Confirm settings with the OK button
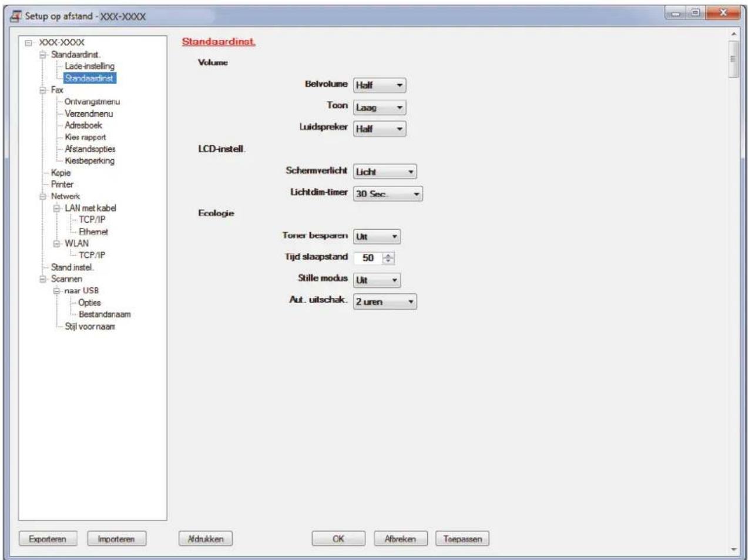 click(x=338, y=539)
